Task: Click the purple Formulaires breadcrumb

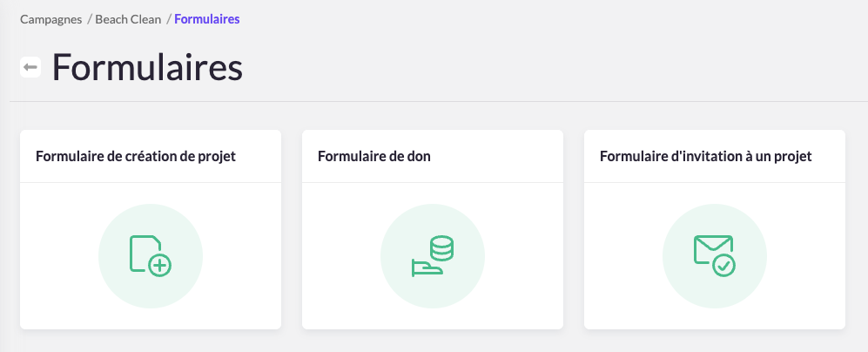Action: click(x=207, y=19)
